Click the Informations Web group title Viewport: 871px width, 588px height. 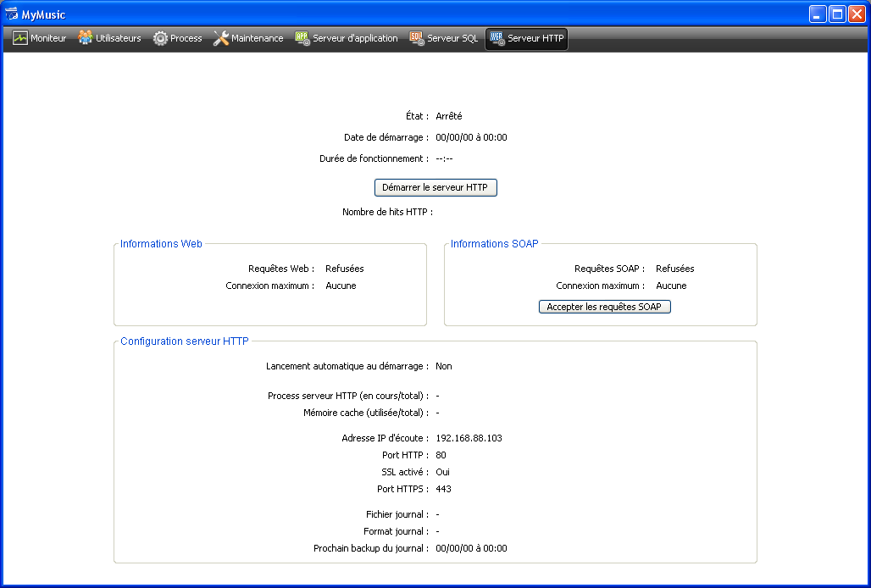pyautogui.click(x=161, y=244)
